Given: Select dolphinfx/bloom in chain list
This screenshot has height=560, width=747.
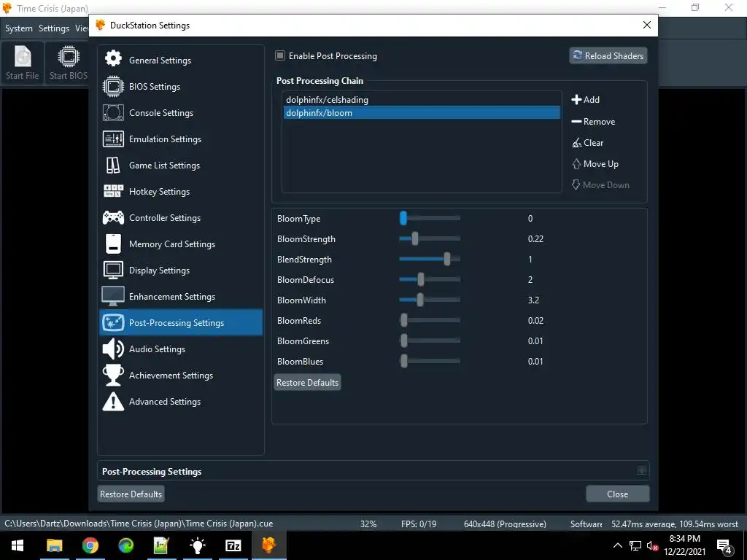Looking at the screenshot, I should (x=422, y=113).
